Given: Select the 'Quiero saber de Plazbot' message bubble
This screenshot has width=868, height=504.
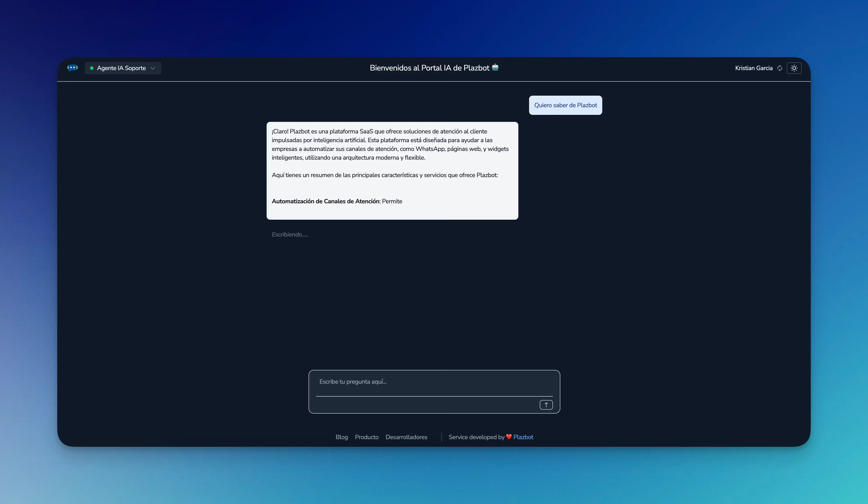Looking at the screenshot, I should pyautogui.click(x=565, y=105).
